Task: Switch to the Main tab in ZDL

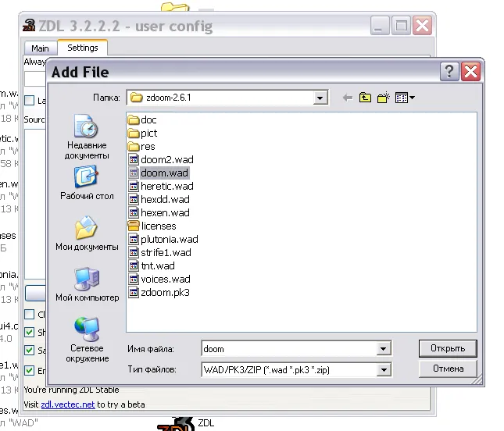Action: [x=40, y=48]
